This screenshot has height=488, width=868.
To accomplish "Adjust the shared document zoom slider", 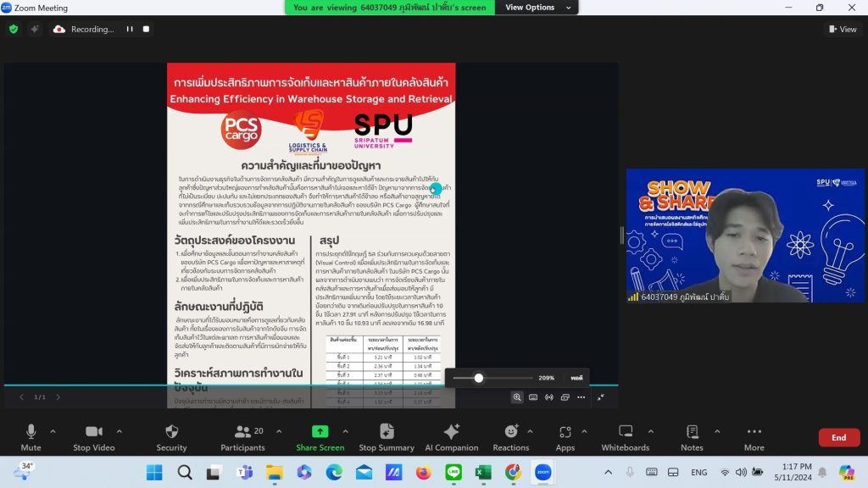I will tap(479, 378).
